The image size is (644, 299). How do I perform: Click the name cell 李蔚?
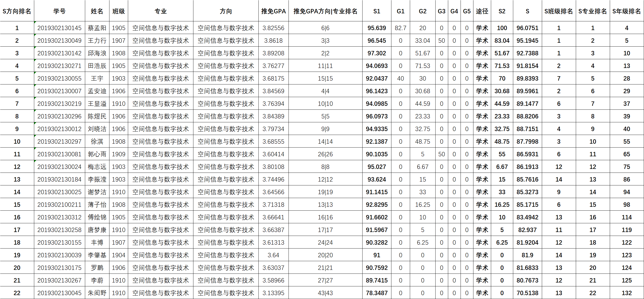click(x=97, y=281)
